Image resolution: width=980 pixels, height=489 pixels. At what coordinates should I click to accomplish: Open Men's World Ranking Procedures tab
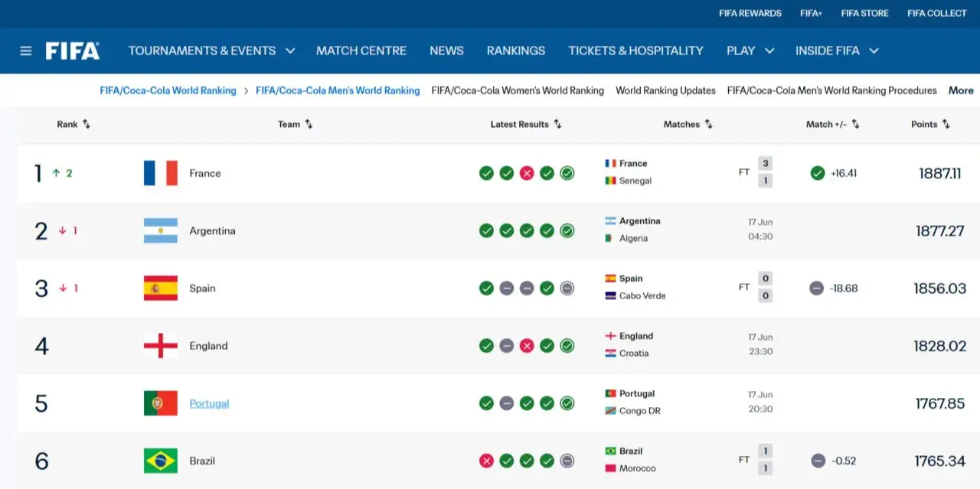click(831, 90)
